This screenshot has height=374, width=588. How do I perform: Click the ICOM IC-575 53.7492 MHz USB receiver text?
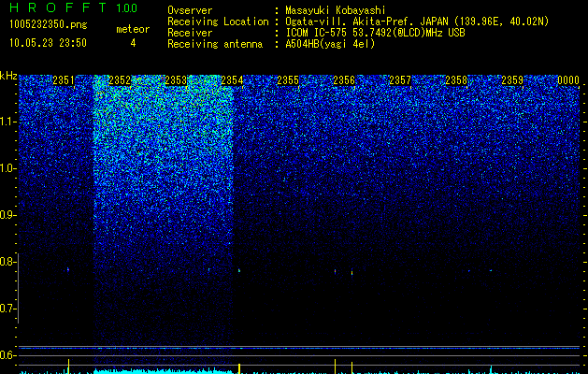coord(375,33)
